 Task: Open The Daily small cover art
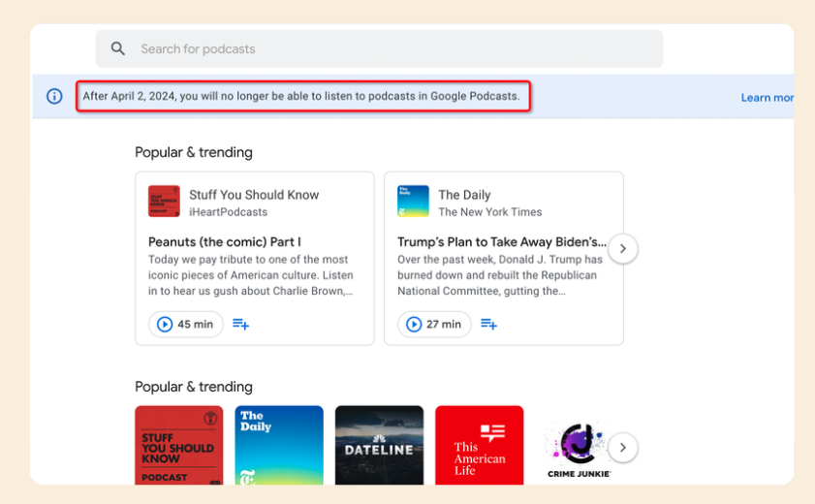point(413,201)
